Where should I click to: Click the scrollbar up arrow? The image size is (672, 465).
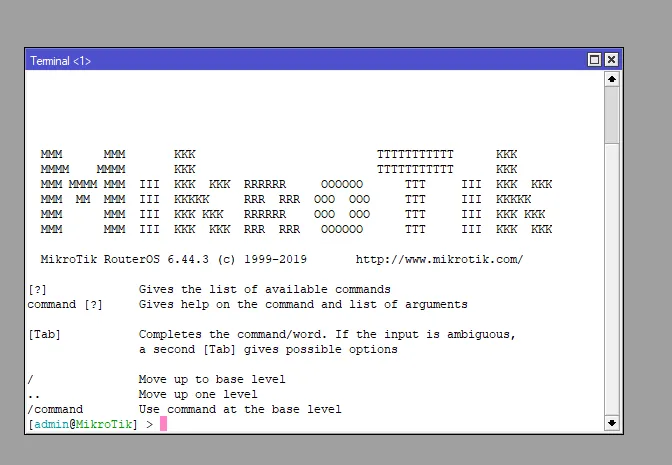[x=612, y=79]
